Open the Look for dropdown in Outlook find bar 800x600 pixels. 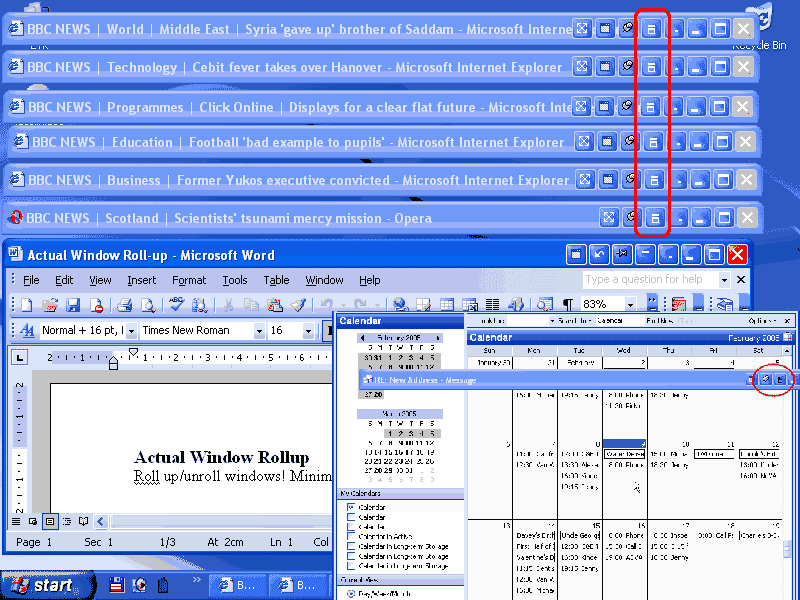[x=552, y=321]
